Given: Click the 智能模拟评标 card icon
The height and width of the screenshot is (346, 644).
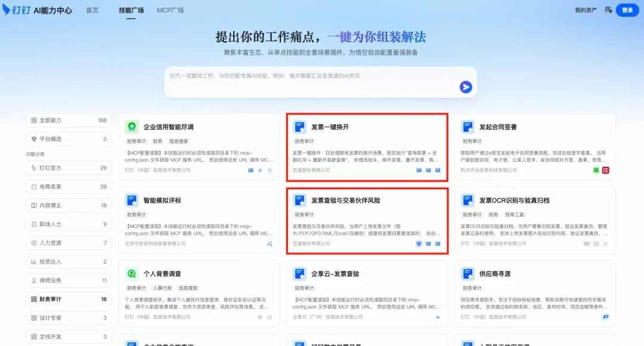Looking at the screenshot, I should pyautogui.click(x=131, y=200).
